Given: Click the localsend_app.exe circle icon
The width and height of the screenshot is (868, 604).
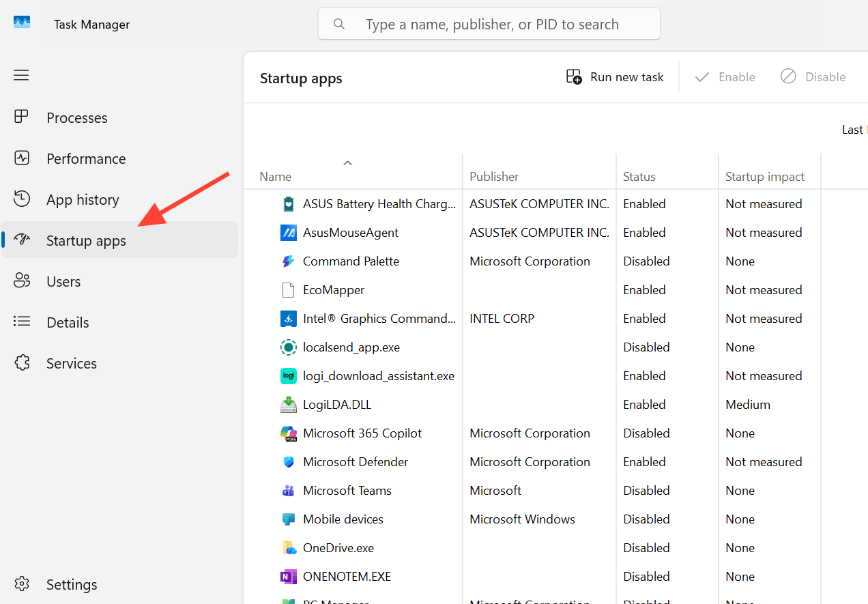Looking at the screenshot, I should 289,347.
